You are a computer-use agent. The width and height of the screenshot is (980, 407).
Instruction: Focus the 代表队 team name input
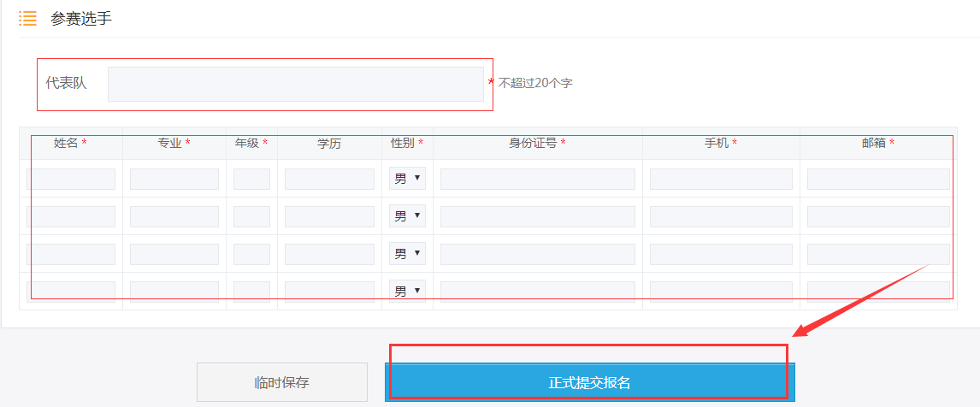tap(296, 84)
